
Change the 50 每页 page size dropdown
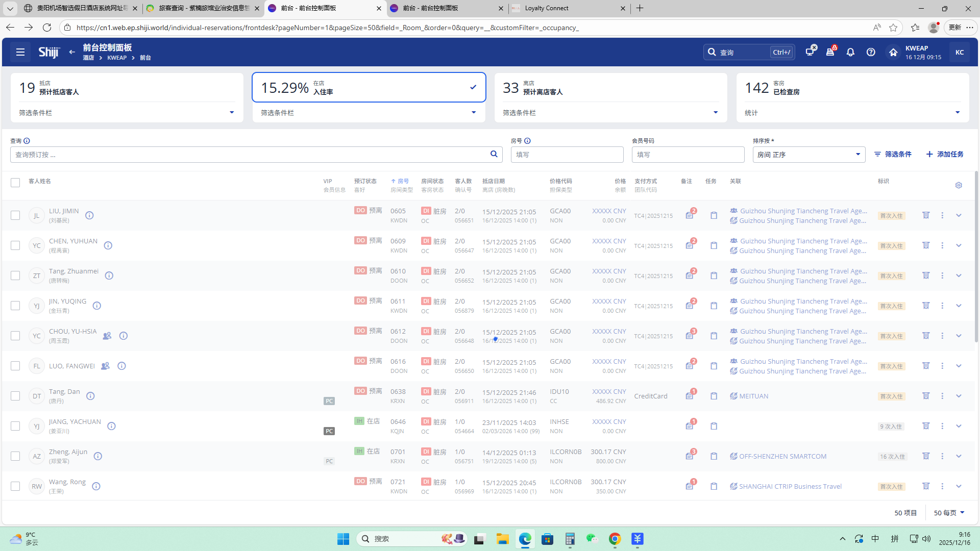[x=949, y=513]
